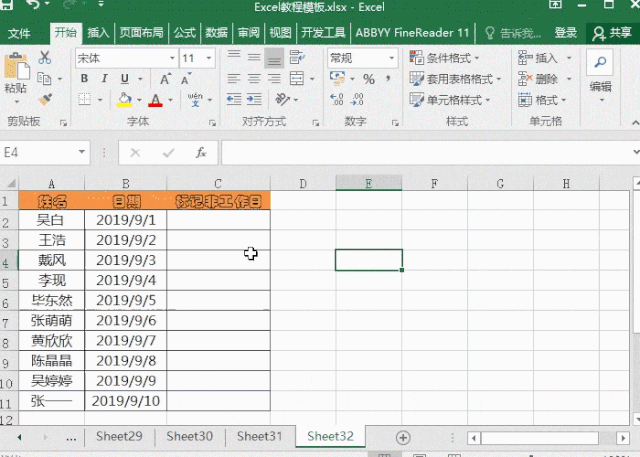Open font size dropdown 11
Screen dimensions: 640x457
(x=209, y=58)
